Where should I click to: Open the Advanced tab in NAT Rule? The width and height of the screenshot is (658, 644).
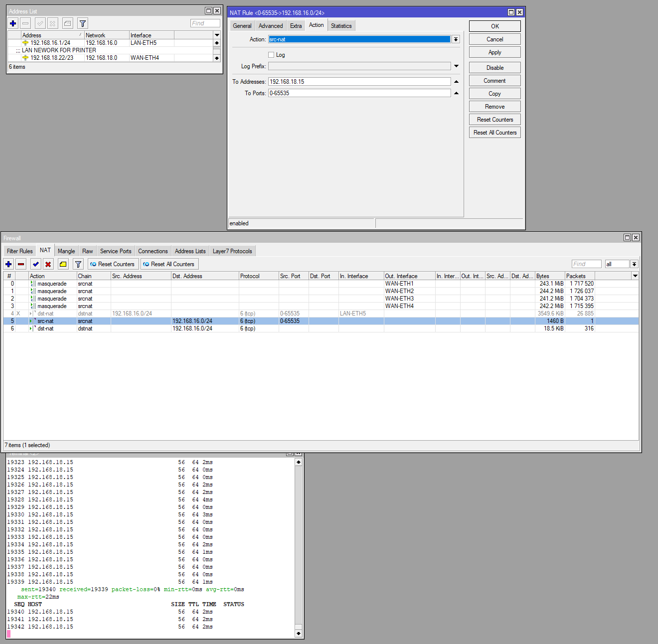point(271,26)
